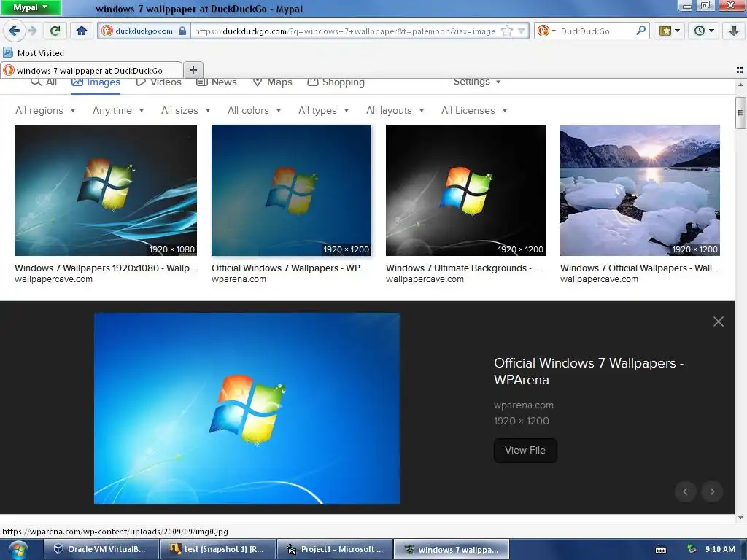The width and height of the screenshot is (747, 560).
Task: Close the image detail panel with X
Action: pyautogui.click(x=719, y=322)
